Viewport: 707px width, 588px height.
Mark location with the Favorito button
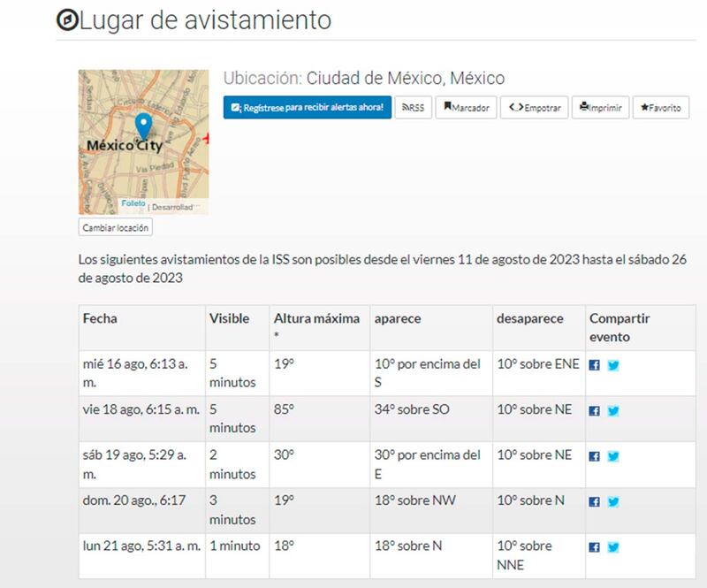(x=660, y=107)
